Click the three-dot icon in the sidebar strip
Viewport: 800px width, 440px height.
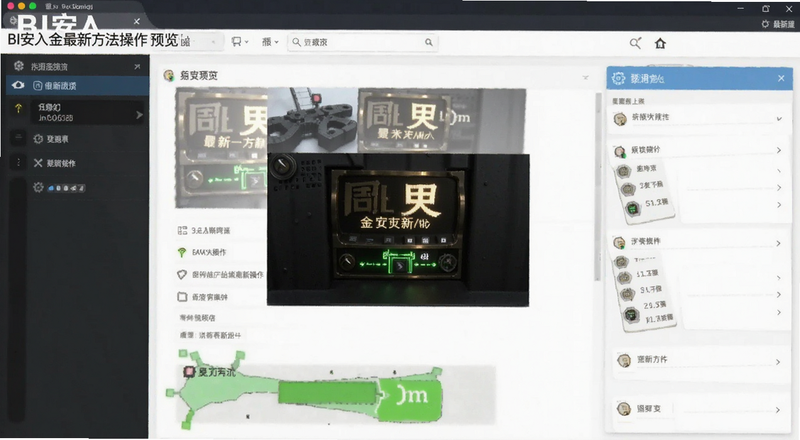point(18,162)
